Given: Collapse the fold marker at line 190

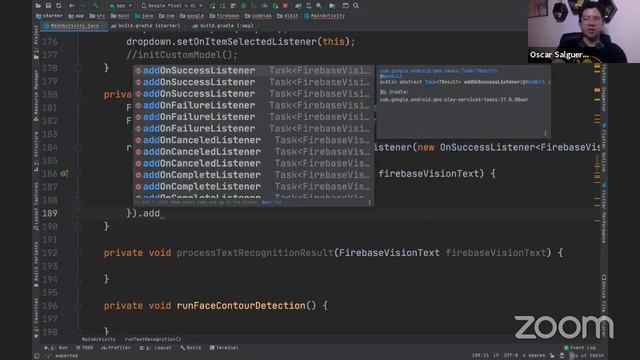Looking at the screenshot, I should [78, 227].
